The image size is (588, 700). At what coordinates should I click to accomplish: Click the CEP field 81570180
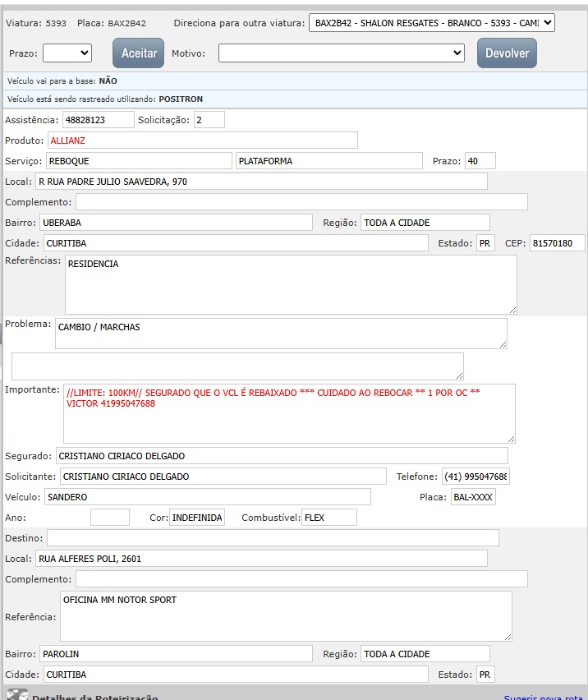557,243
